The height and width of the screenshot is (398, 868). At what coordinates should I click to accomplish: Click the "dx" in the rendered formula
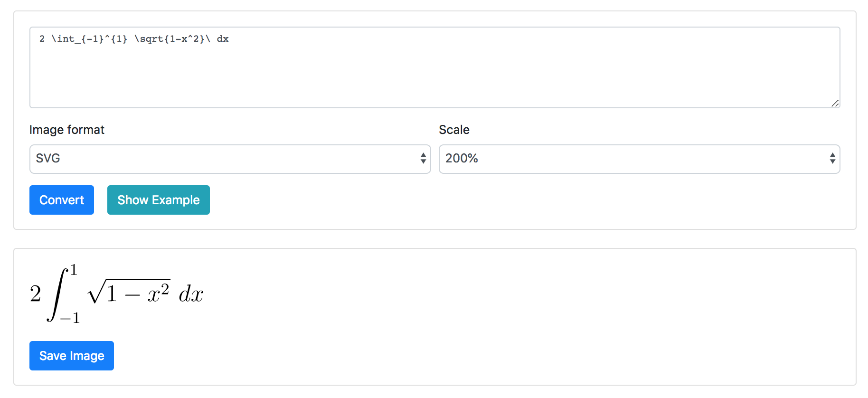[191, 294]
